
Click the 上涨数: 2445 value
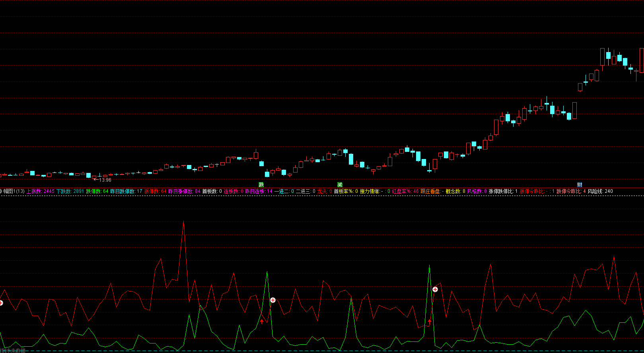[41, 191]
